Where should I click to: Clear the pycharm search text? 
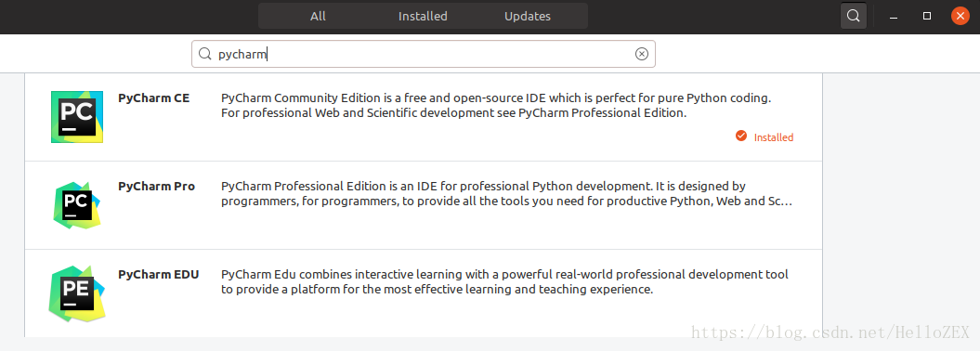(x=642, y=55)
